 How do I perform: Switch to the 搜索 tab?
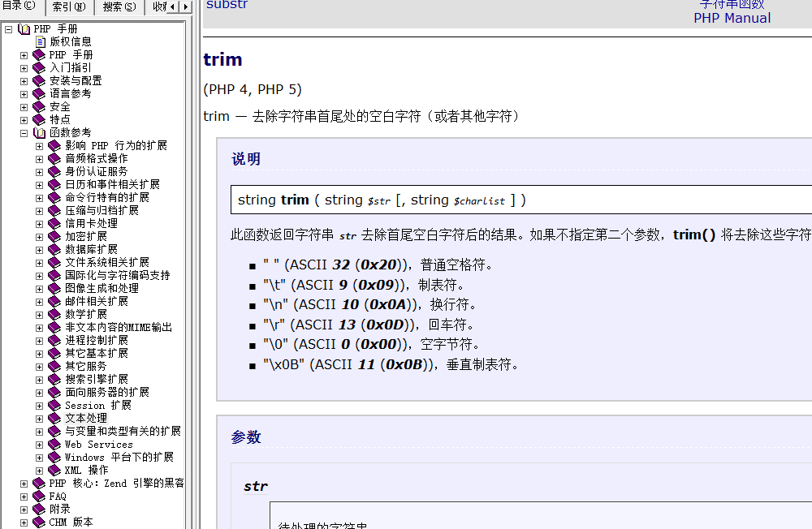click(x=119, y=6)
